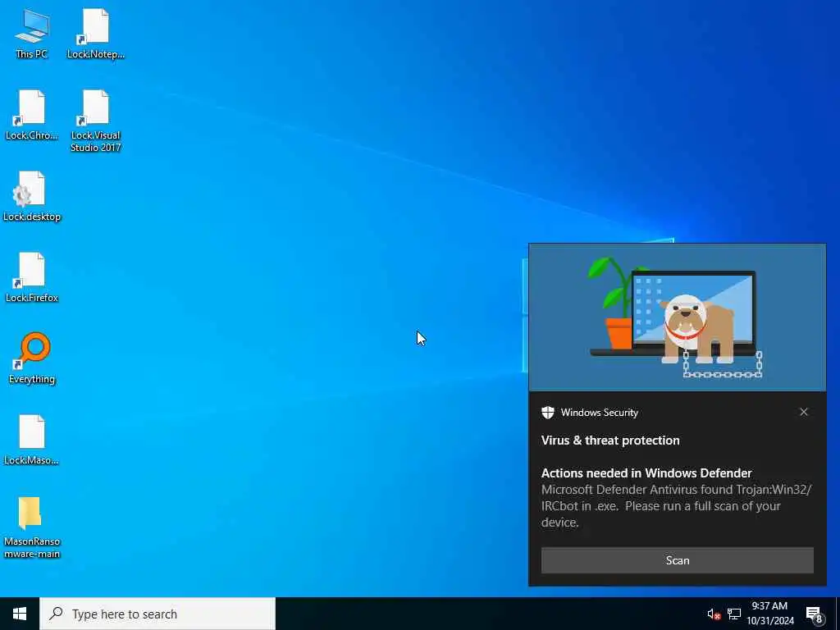The height and width of the screenshot is (630, 840).
Task: Select the This PC desktop icon
Action: click(x=32, y=34)
